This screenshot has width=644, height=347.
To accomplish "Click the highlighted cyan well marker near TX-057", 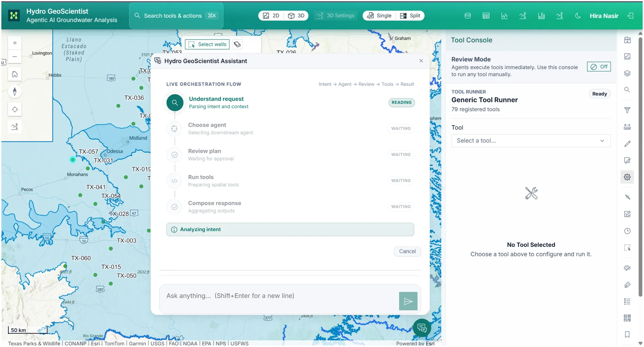I will (72, 159).
